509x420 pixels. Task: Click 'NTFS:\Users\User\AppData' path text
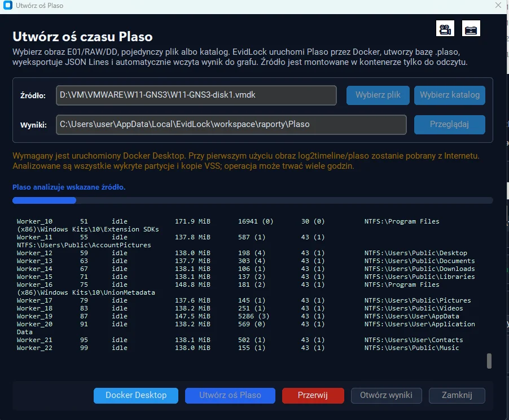(x=411, y=316)
